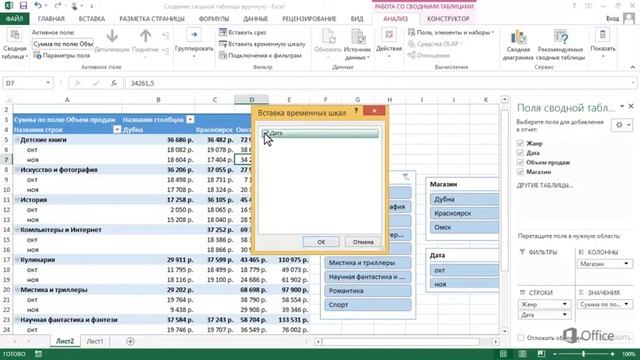Open Рекомендуемые сводные таблицы
The width and height of the screenshot is (640, 360).
pos(560,45)
